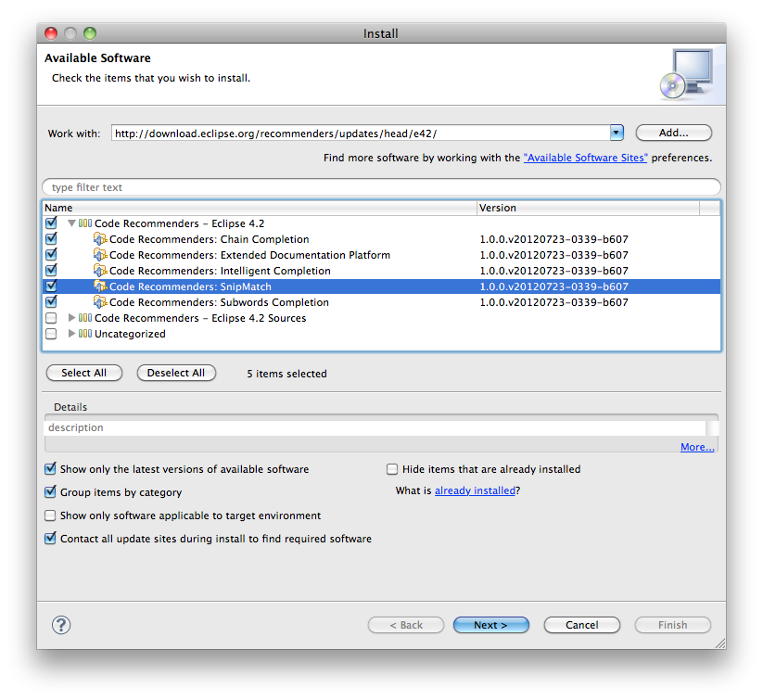Cancel the Install dialog
Image resolution: width=763 pixels, height=700 pixels.
click(582, 625)
